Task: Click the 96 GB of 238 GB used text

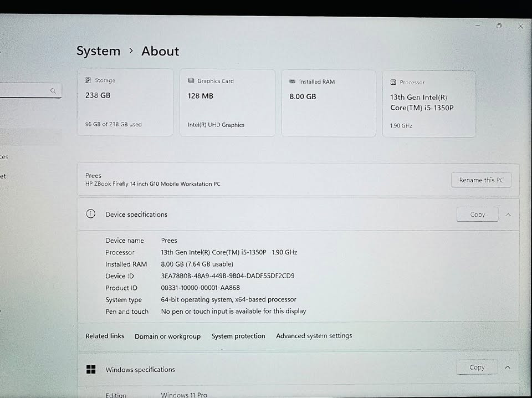Action: (x=113, y=124)
